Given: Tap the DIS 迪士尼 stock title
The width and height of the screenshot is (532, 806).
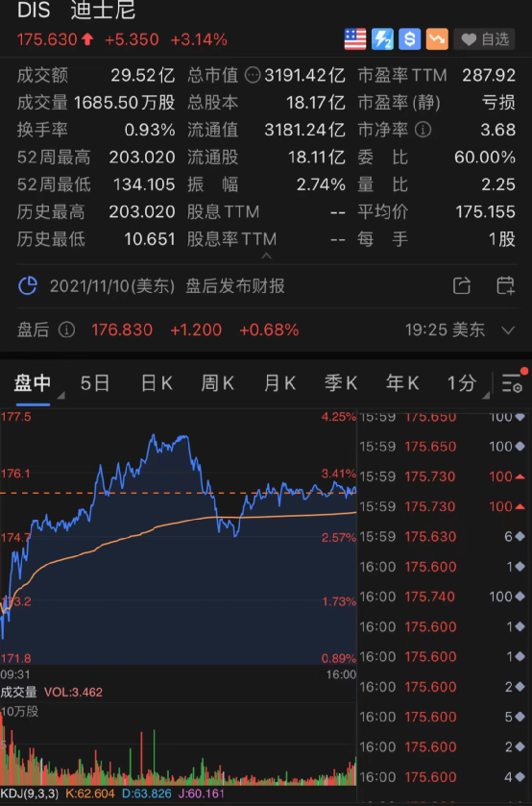Looking at the screenshot, I should (76, 11).
